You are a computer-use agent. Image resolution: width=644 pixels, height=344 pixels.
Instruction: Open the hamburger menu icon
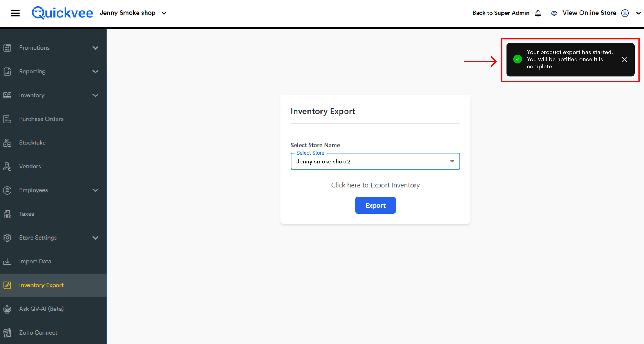click(x=15, y=13)
